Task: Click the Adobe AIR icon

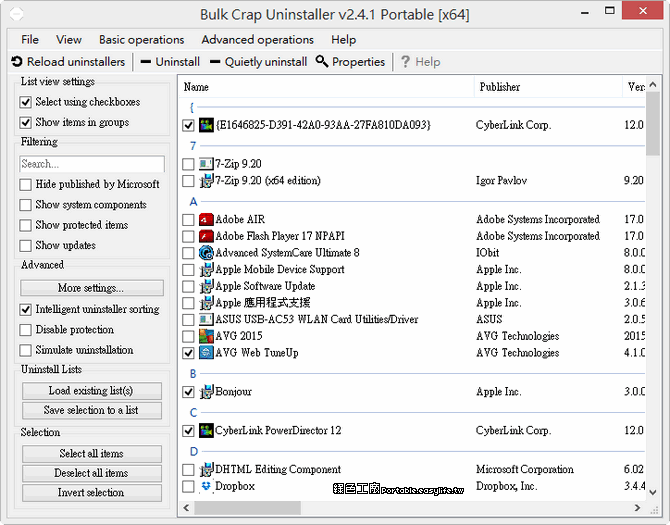Action: (206, 220)
